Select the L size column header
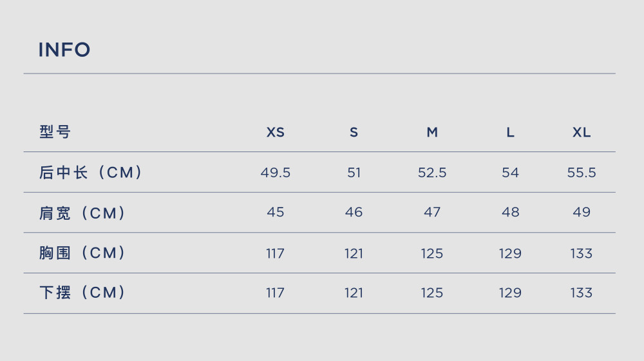 510,132
